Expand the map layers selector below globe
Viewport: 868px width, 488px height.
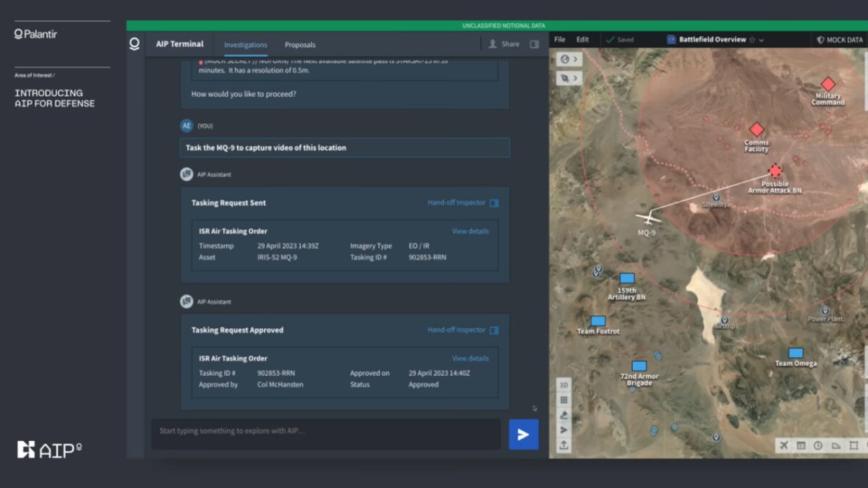[569, 77]
